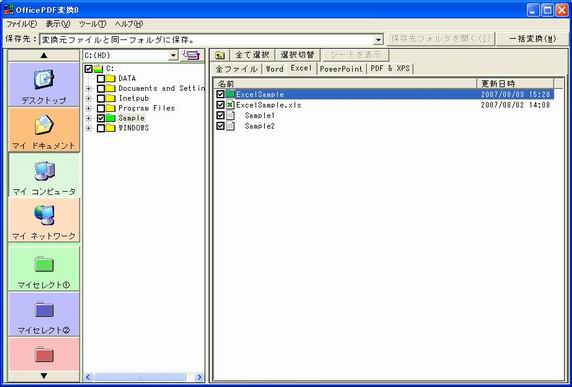Open the ファイル(F) menu
This screenshot has width=572, height=387.
tap(22, 24)
